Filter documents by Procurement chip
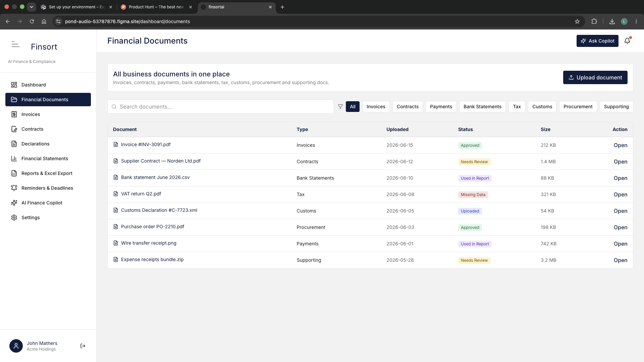This screenshot has width=644, height=362. coord(578,107)
